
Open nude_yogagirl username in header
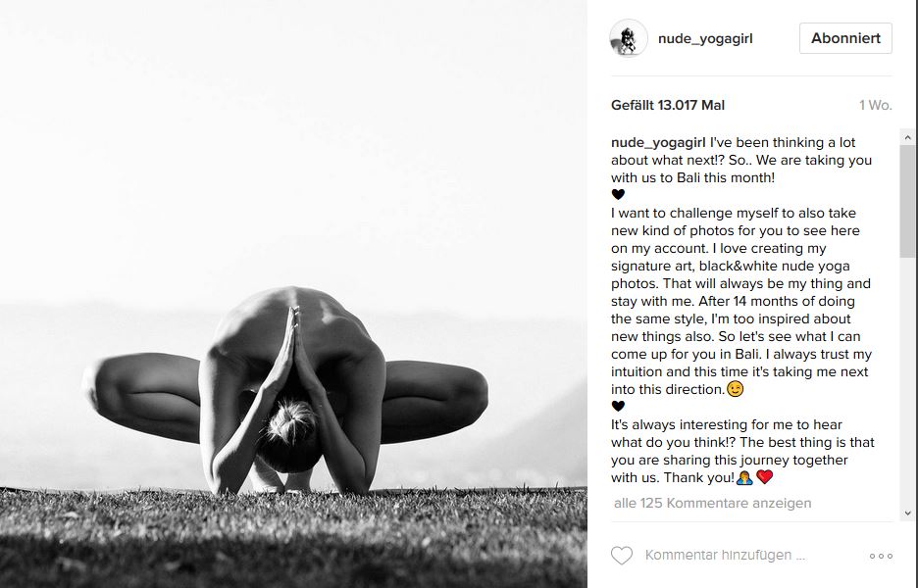pyautogui.click(x=705, y=38)
